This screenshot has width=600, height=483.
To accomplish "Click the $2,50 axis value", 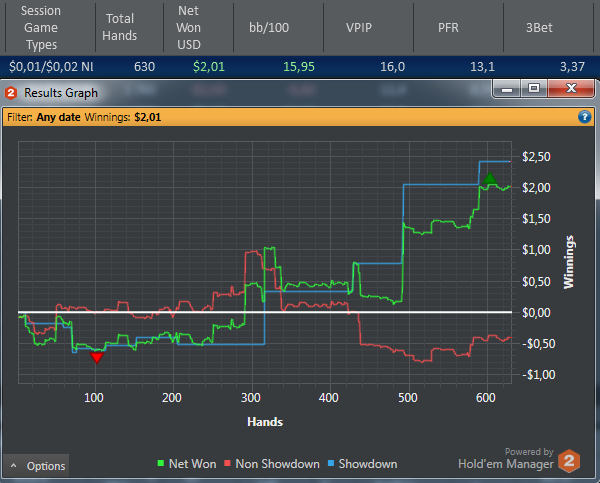I will pyautogui.click(x=536, y=157).
